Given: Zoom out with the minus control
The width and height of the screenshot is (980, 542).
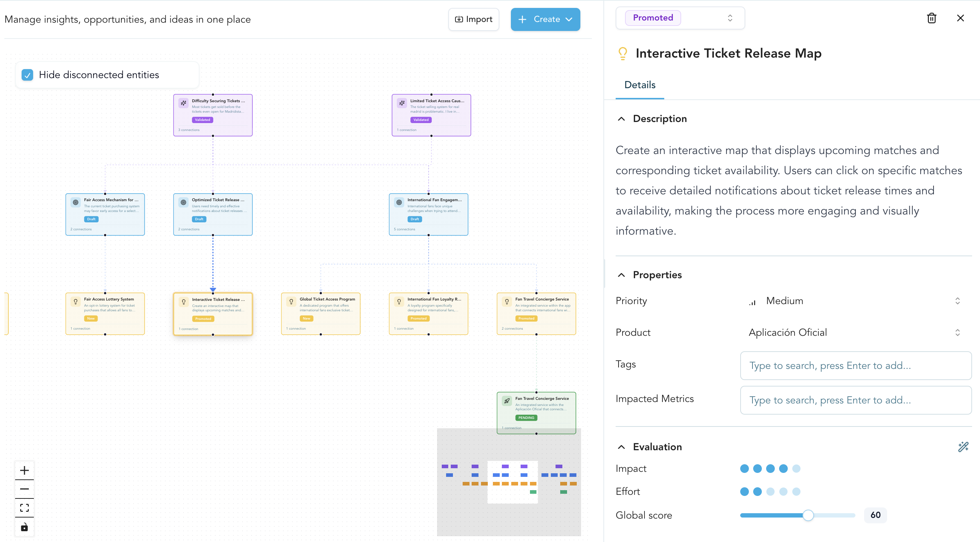Looking at the screenshot, I should coord(24,489).
